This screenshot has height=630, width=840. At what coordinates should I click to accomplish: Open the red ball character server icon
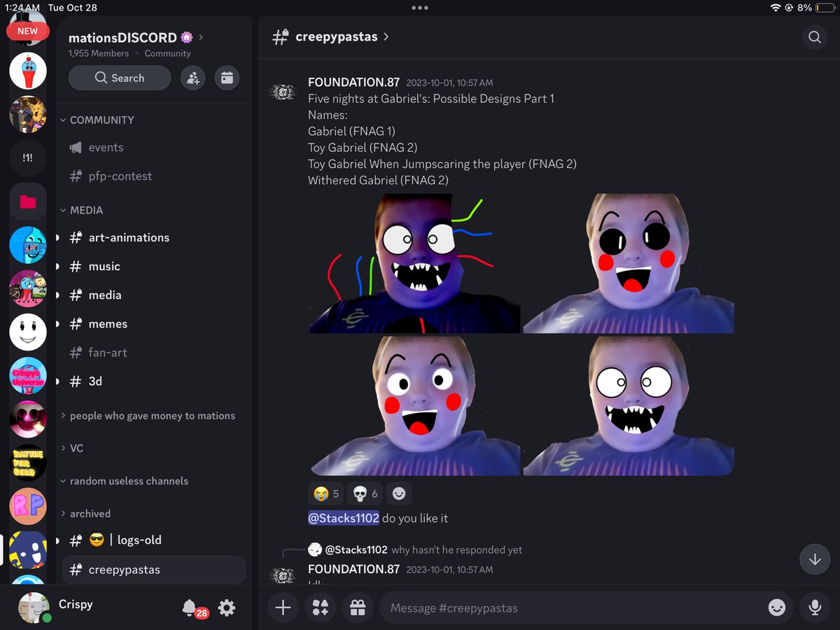[28, 71]
